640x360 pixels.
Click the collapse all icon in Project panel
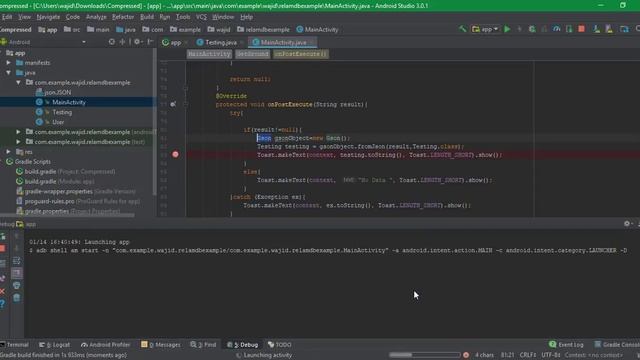click(x=122, y=42)
